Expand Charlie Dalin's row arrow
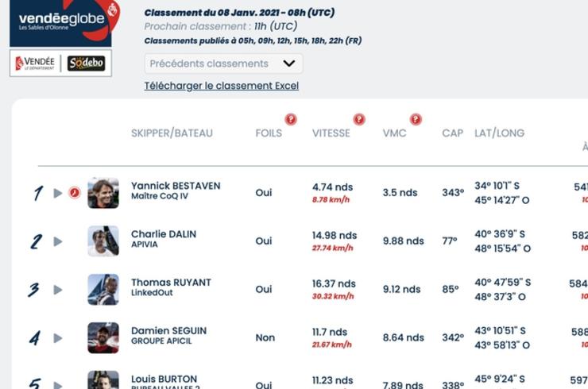This screenshot has height=389, width=588. [58, 241]
